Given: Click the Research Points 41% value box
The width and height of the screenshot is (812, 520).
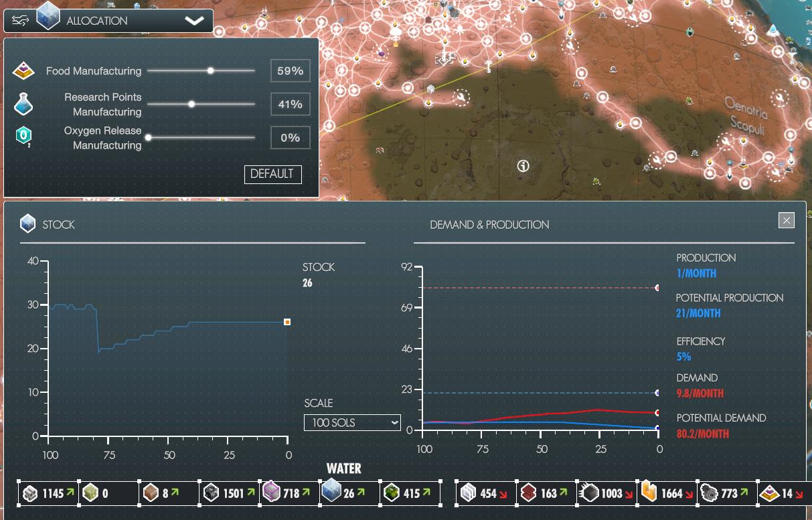Looking at the screenshot, I should [290, 104].
